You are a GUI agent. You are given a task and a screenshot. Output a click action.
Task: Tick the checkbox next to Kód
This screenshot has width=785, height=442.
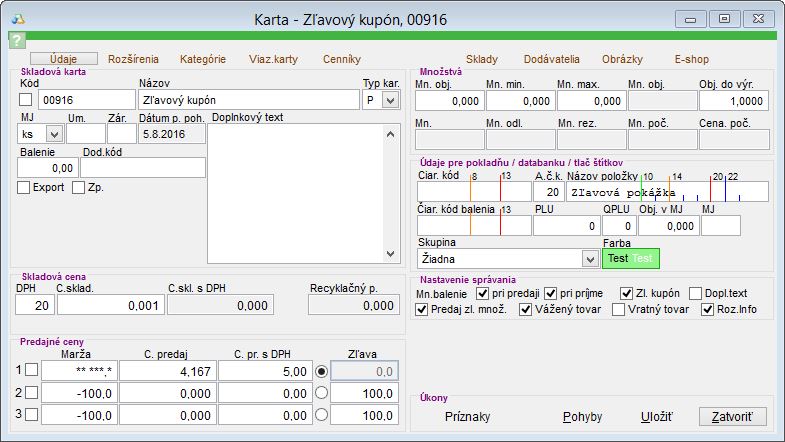26,100
